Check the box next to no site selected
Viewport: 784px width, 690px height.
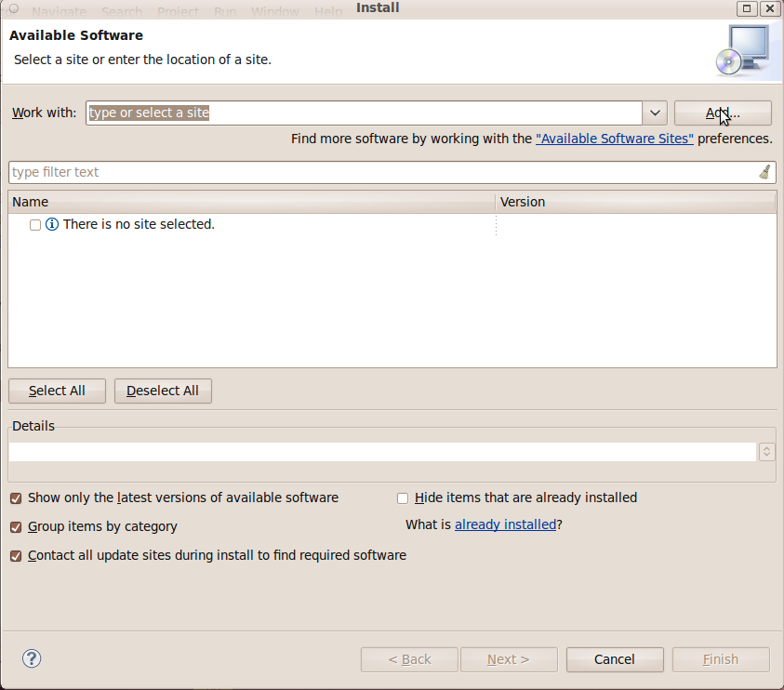click(35, 225)
